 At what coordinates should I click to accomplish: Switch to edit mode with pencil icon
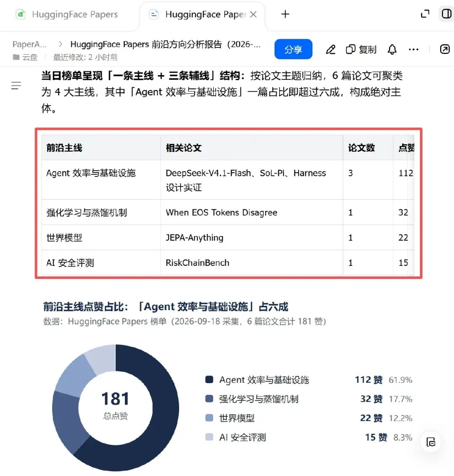[331, 49]
